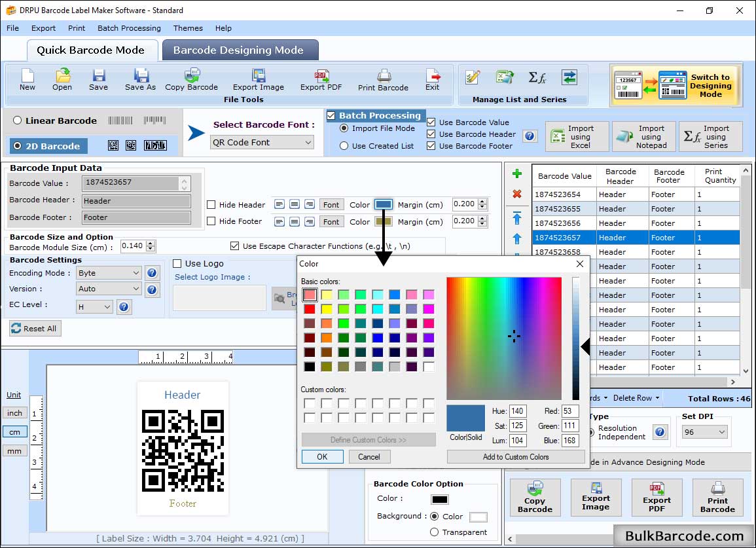Select Use Created List option
756x548 pixels.
click(344, 146)
